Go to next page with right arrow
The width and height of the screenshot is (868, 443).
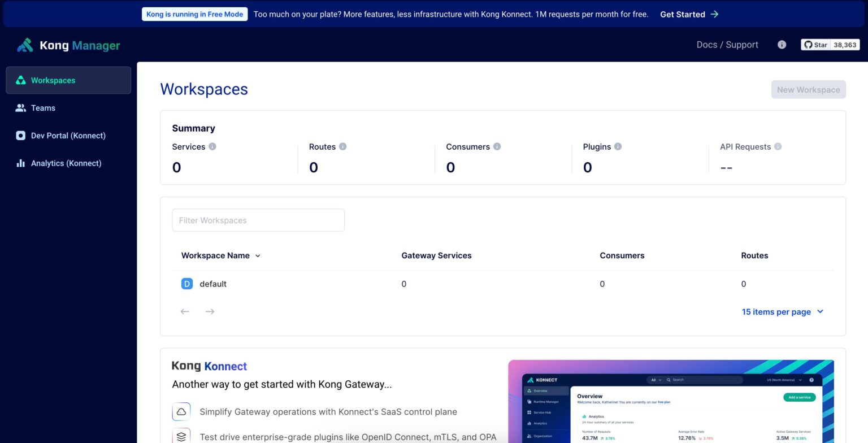tap(210, 311)
